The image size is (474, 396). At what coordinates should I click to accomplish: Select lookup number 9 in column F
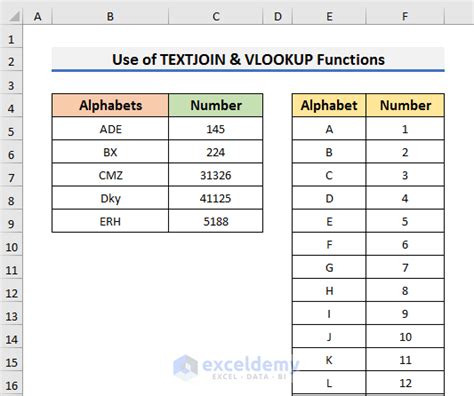click(x=405, y=314)
